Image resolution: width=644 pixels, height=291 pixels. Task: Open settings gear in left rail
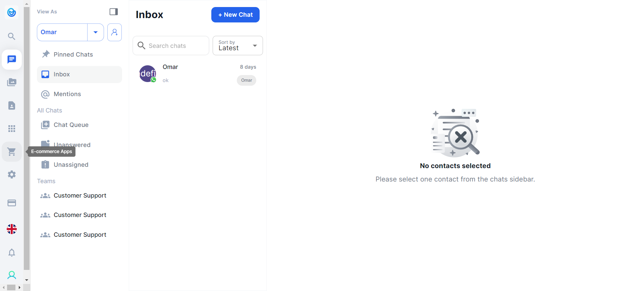tap(12, 174)
